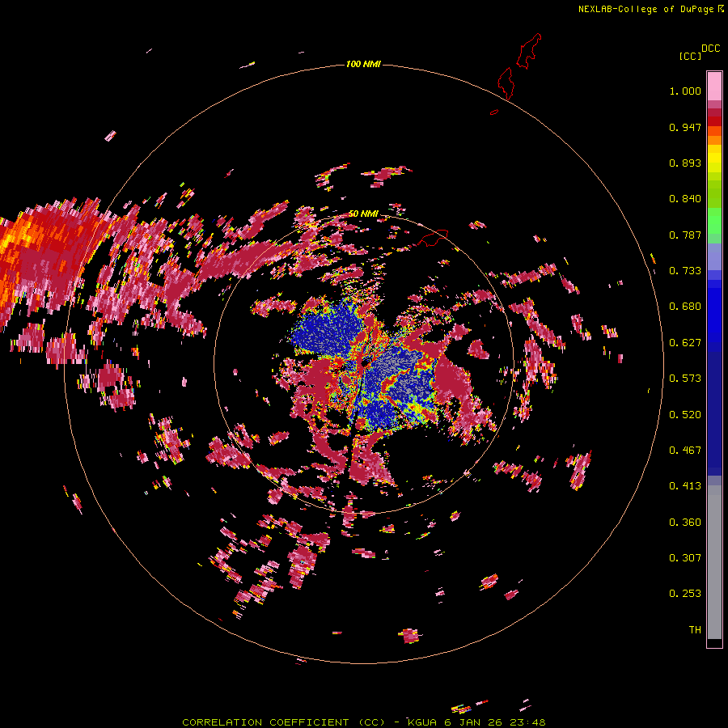Select the 0.307 scale value
The width and height of the screenshot is (728, 728).
click(685, 558)
